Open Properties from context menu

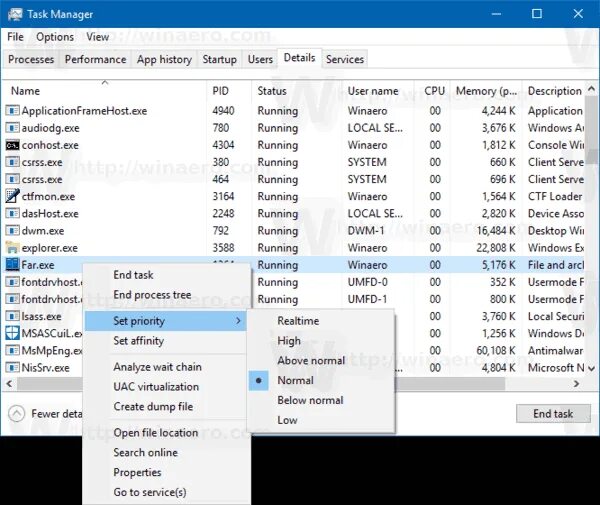click(165, 472)
